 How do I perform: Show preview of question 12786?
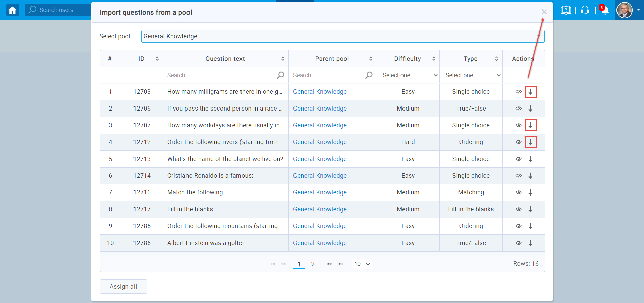[x=519, y=243]
